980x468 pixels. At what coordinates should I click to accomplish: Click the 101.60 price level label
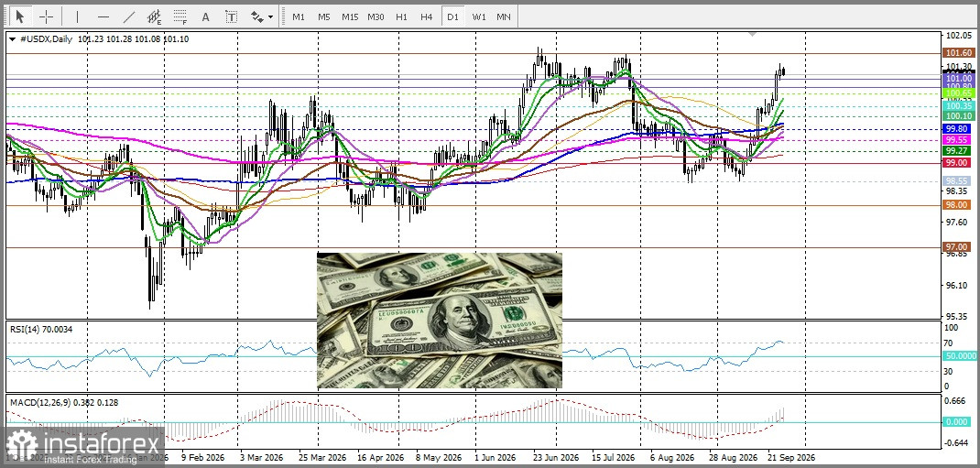[x=959, y=54]
